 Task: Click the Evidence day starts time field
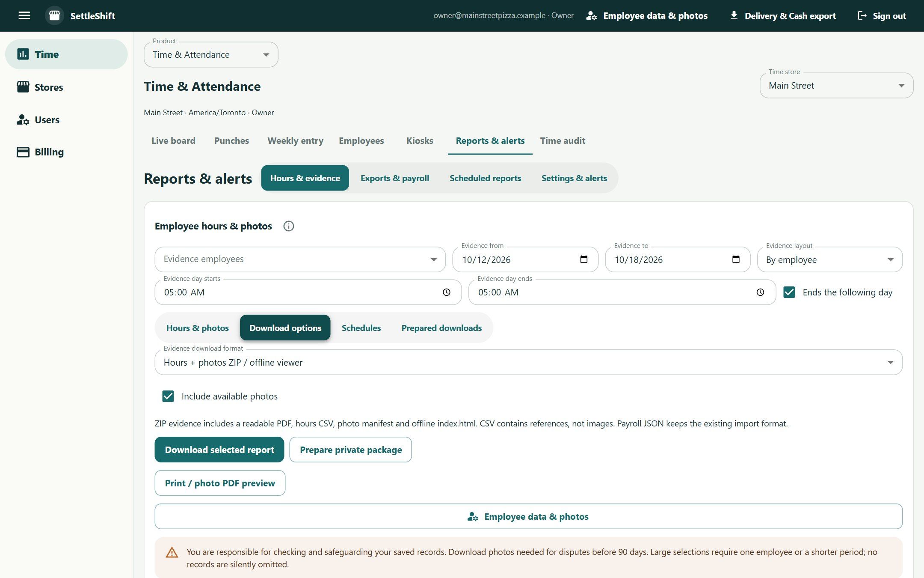click(x=308, y=292)
